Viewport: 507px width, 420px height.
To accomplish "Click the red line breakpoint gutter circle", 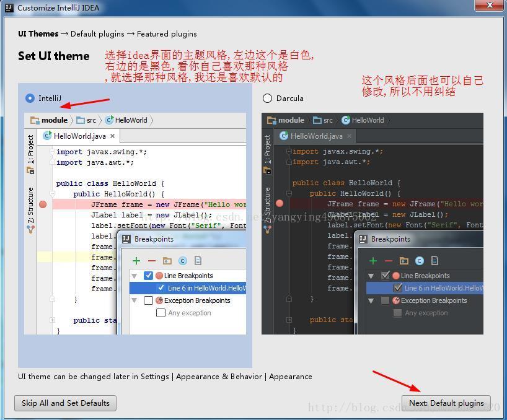I will click(x=43, y=204).
